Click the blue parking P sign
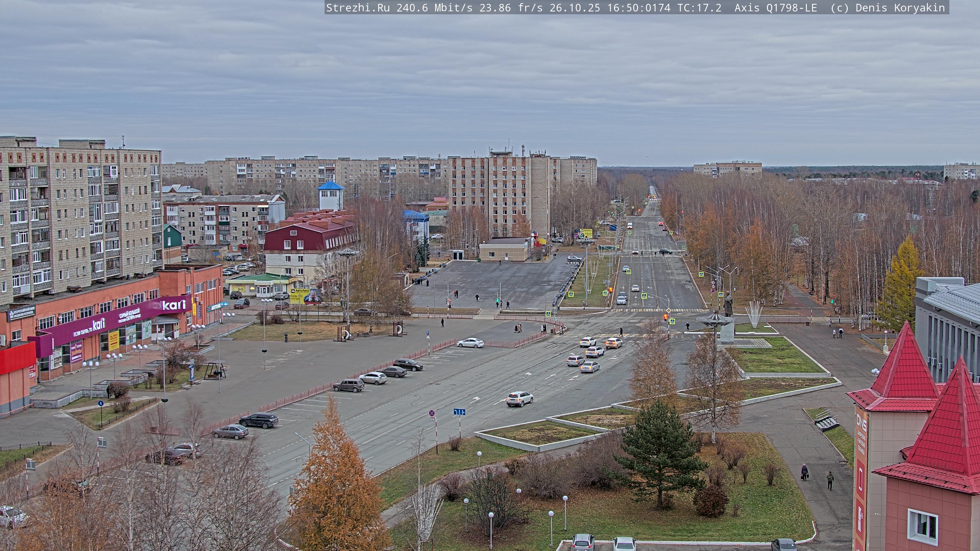Viewport: 980px width, 551px height. [x=428, y=333]
